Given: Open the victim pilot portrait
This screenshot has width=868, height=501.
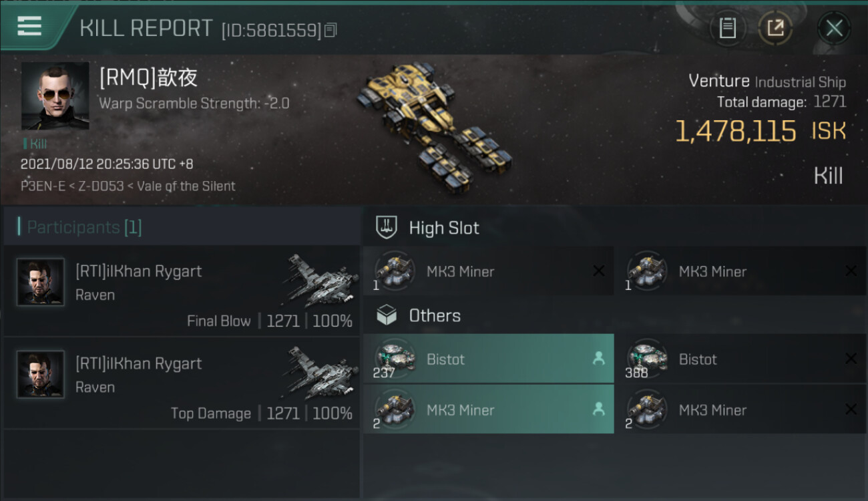Looking at the screenshot, I should point(55,96).
